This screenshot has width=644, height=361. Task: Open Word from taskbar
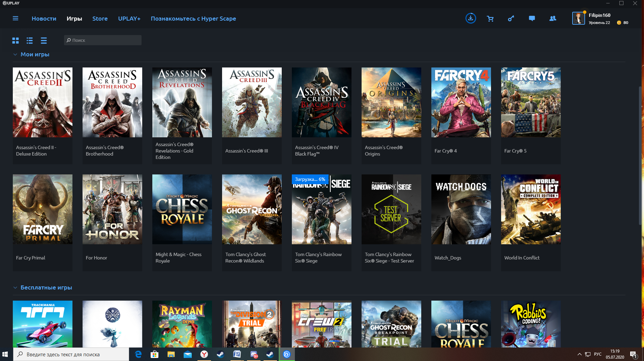click(237, 354)
